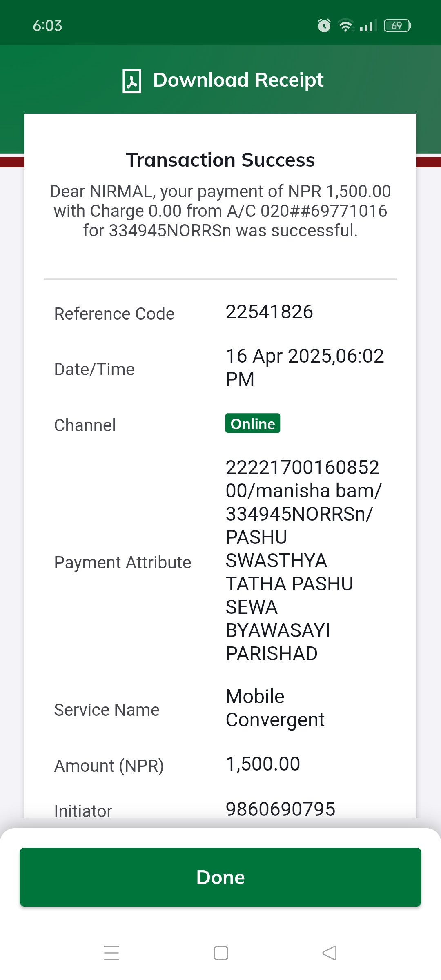Tap the amount value 1,500.00
Screen dimensions: 441x980
point(263,764)
